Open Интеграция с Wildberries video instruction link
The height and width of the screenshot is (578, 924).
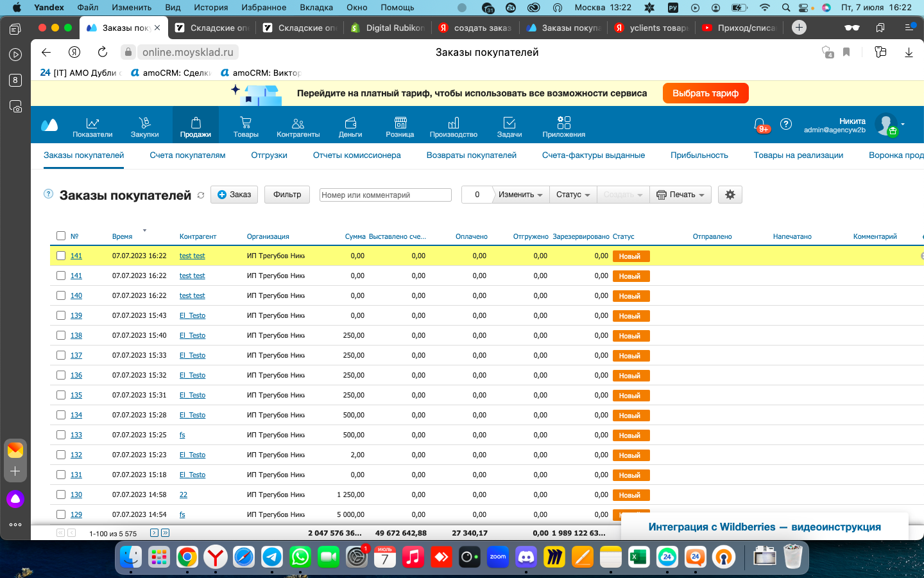tap(764, 527)
